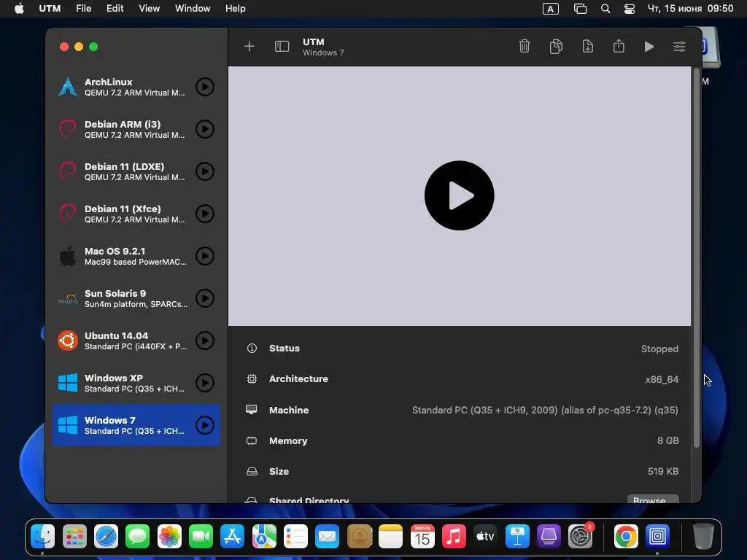Open Calendar from the Dock
The height and width of the screenshot is (560, 747).
(422, 537)
